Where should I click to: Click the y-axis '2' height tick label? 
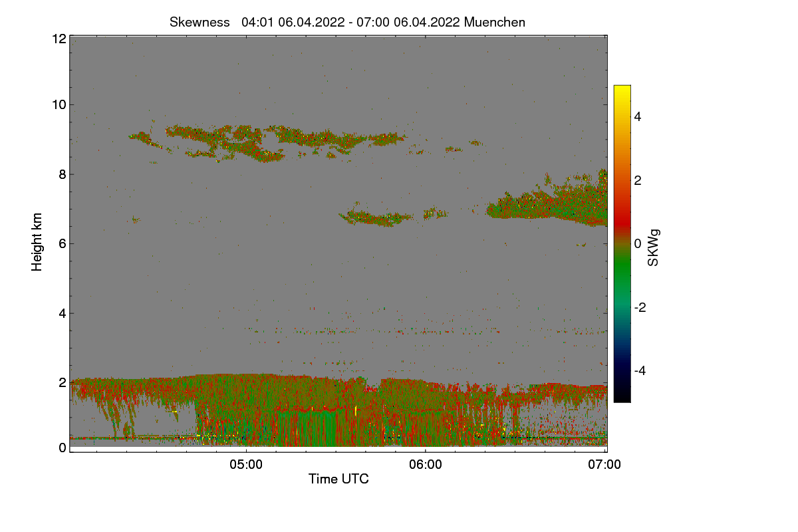tap(63, 382)
